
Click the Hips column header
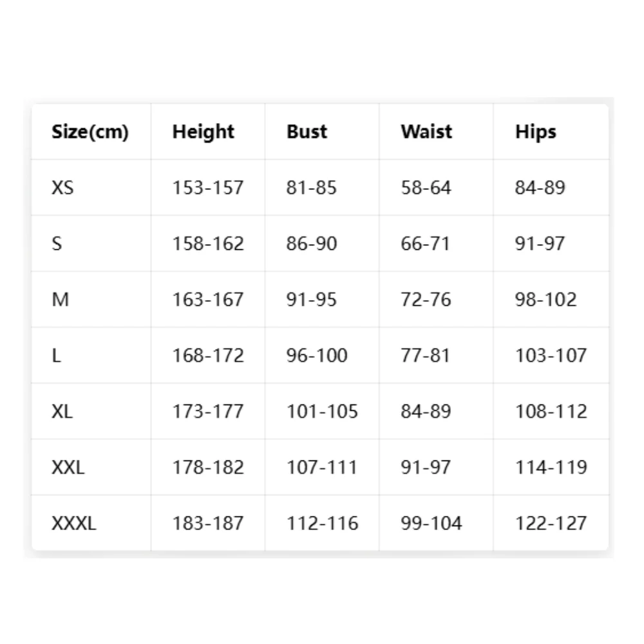pyautogui.click(x=536, y=132)
